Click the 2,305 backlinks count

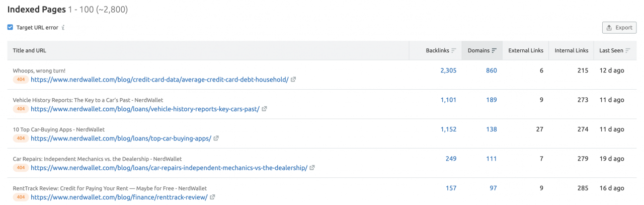point(448,71)
